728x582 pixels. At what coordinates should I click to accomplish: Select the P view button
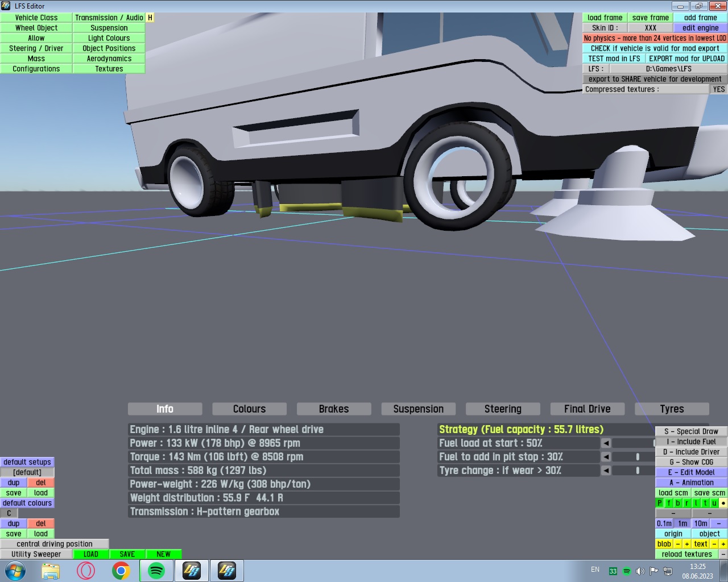pyautogui.click(x=660, y=503)
